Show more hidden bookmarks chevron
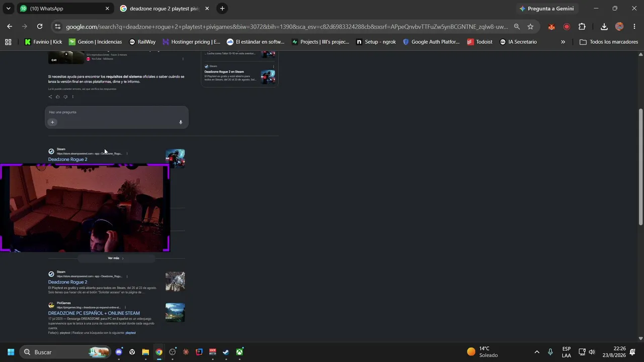This screenshot has width=644, height=362. [x=563, y=42]
